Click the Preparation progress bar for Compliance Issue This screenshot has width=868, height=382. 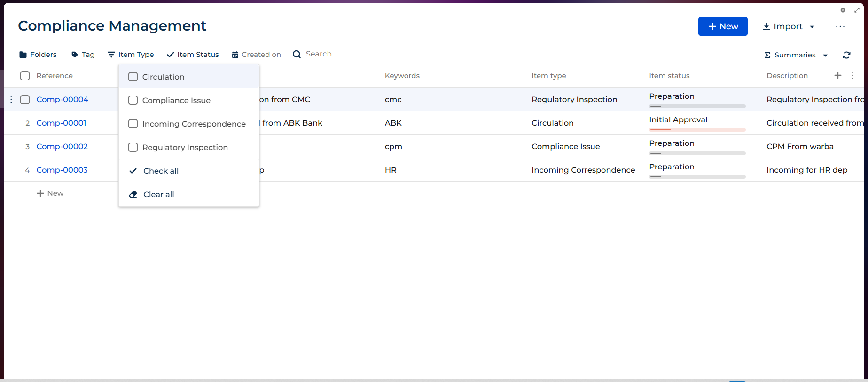click(x=697, y=153)
